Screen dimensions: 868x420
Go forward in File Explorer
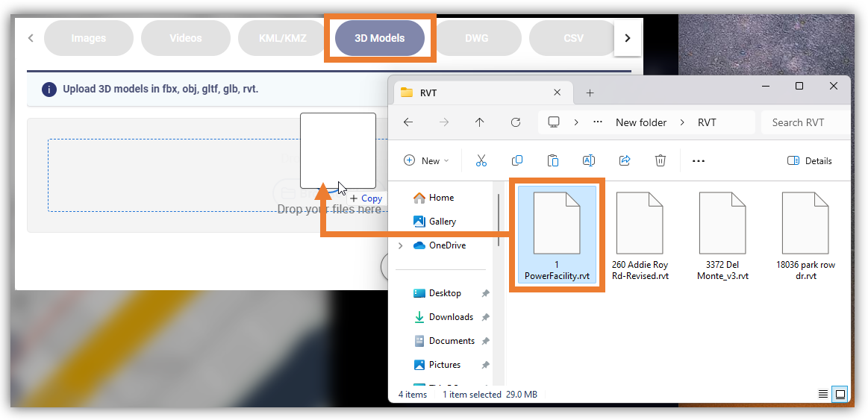point(443,122)
